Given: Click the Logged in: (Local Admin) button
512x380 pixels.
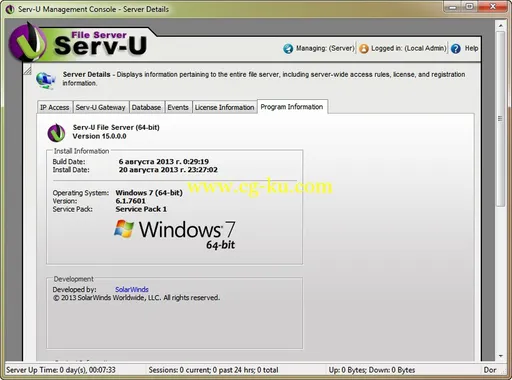Looking at the screenshot, I should point(402,49).
